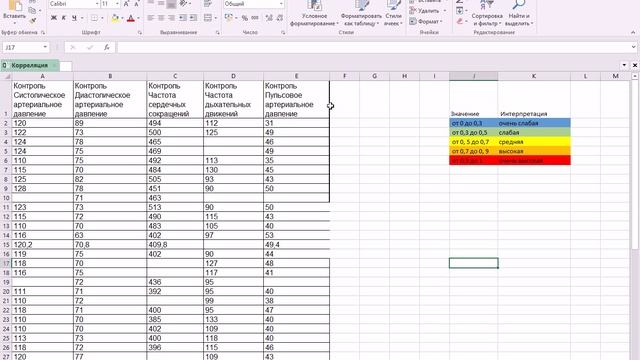Viewport: 640px width, 360px height.
Task: Open the Шрифт group dialog launcher
Action: click(x=140, y=32)
